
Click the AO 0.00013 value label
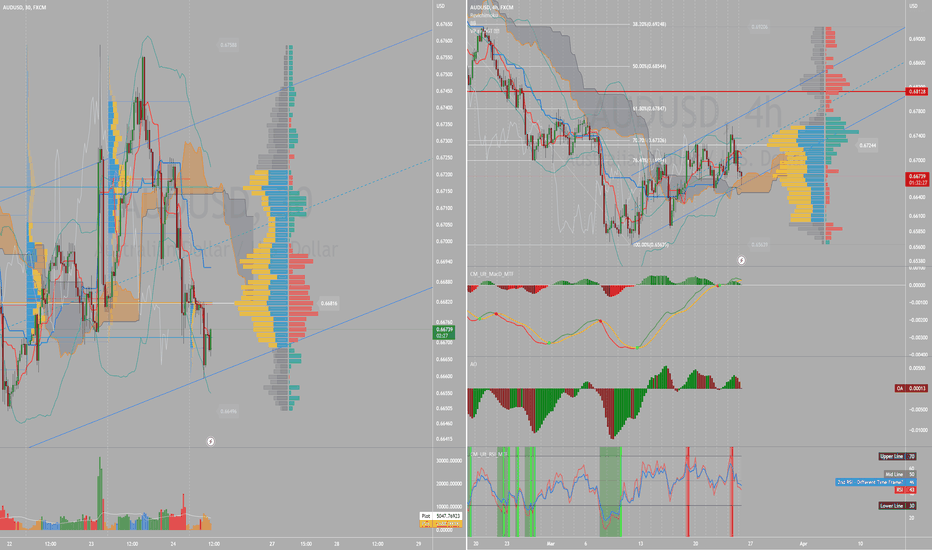pos(911,388)
